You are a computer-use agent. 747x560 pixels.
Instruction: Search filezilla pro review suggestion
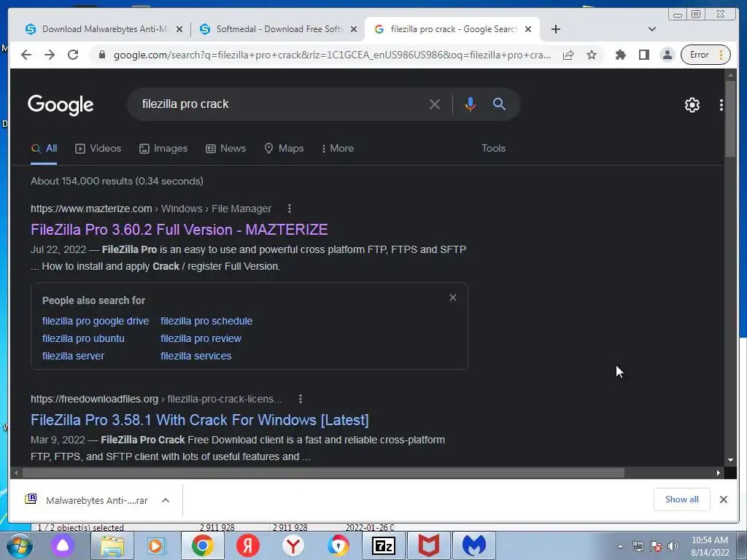(201, 338)
